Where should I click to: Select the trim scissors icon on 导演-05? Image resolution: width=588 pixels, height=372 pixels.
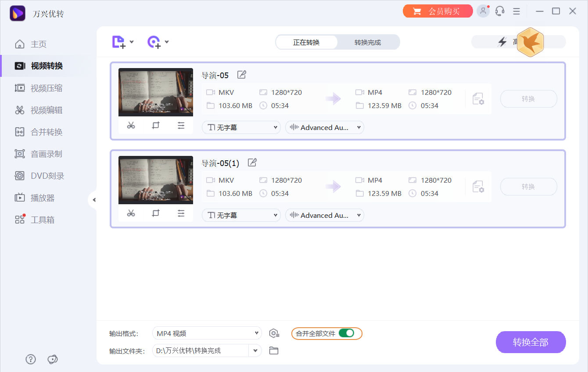131,125
